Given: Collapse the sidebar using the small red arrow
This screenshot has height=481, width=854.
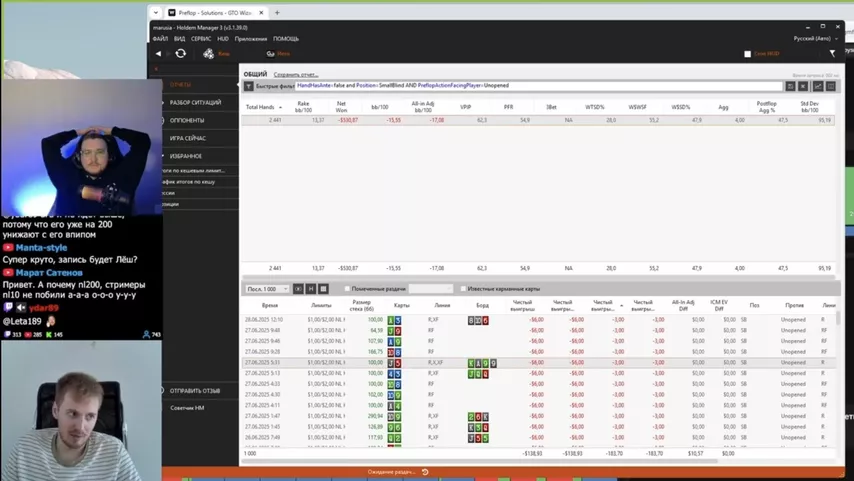Looking at the screenshot, I should click(x=156, y=69).
